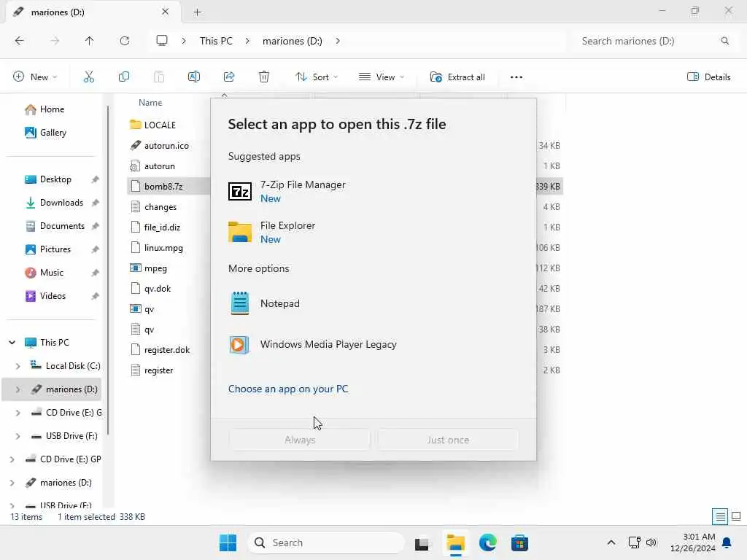Expand Local Disk (C:) tree node
This screenshot has width=747, height=560.
(18, 366)
